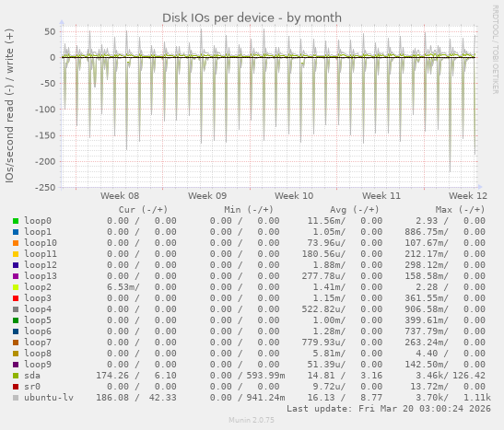Click ubuntu-lv max write value '1.11k'

[477, 398]
